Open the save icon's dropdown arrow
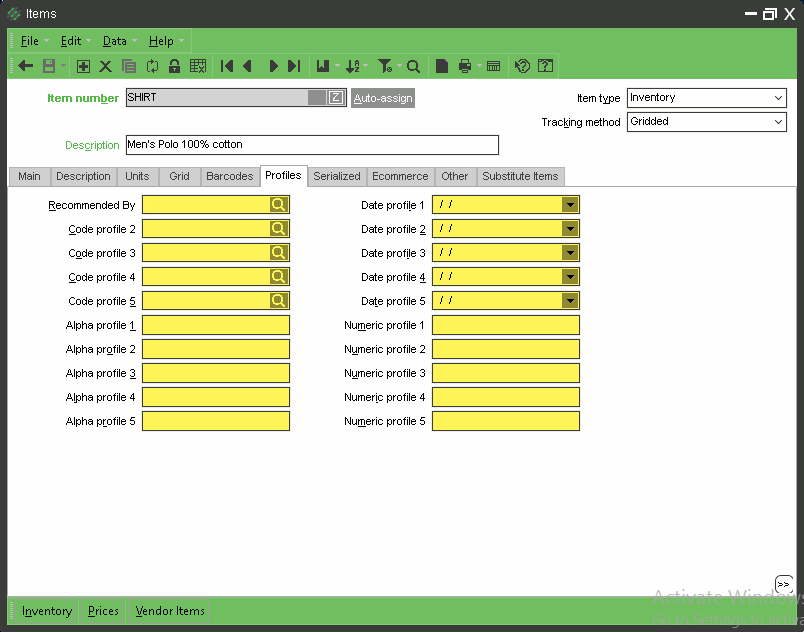The image size is (804, 632). 64,66
